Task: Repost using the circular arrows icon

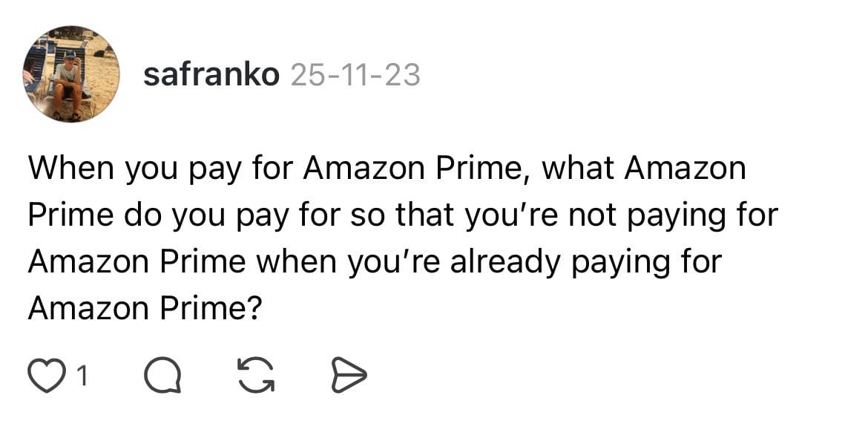Action: coord(256,375)
